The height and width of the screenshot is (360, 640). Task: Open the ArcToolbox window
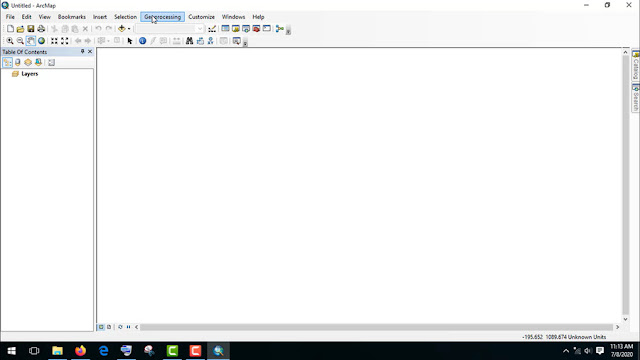tap(256, 29)
